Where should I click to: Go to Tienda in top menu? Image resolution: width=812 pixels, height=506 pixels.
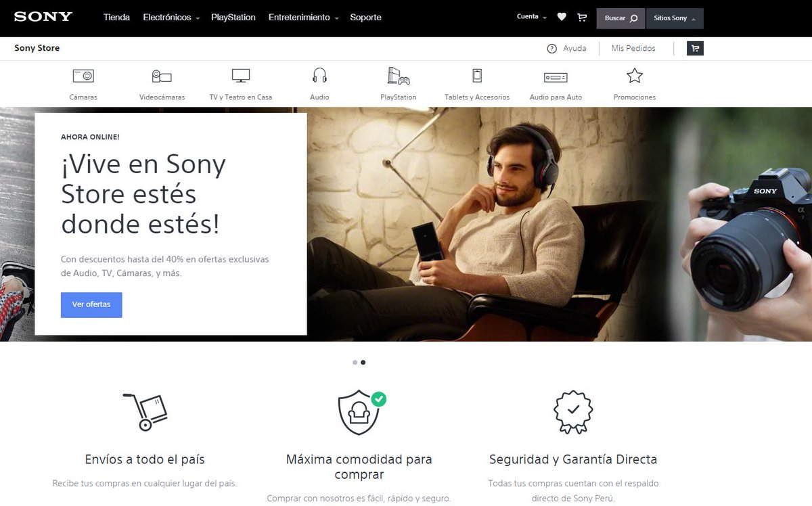point(116,18)
